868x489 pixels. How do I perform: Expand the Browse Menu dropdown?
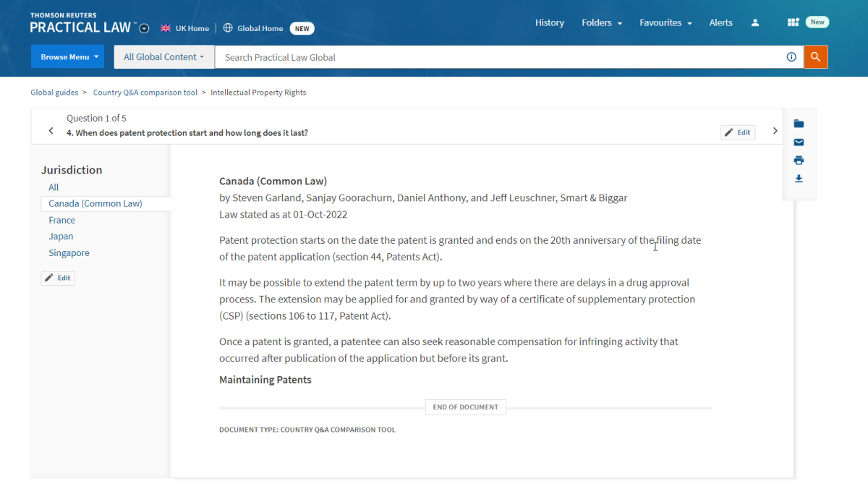[x=67, y=57]
